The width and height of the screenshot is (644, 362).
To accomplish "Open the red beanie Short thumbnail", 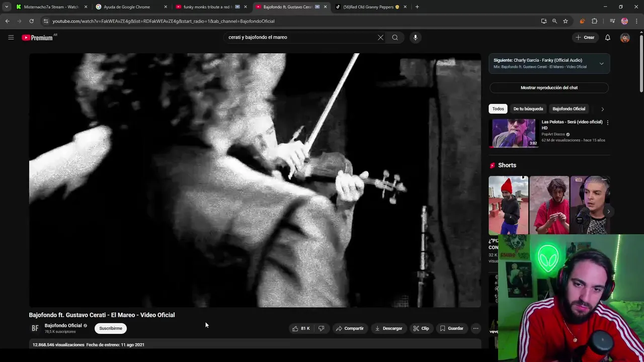I will [x=508, y=205].
